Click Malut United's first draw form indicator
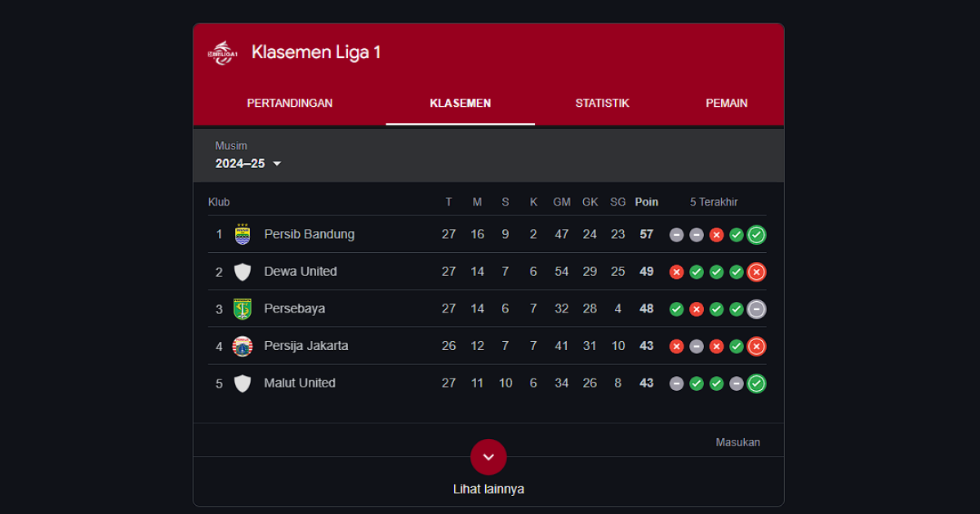Image resolution: width=980 pixels, height=514 pixels. [x=676, y=383]
